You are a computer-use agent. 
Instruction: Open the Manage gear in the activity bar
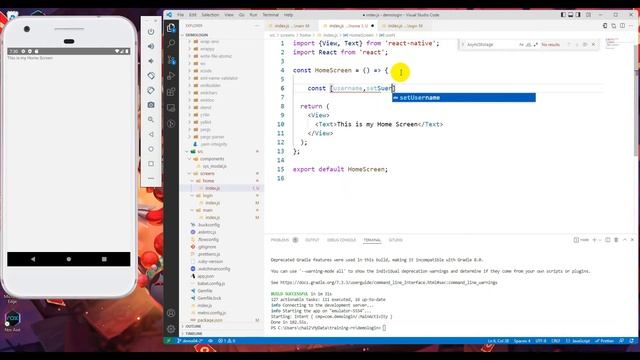[x=171, y=328]
